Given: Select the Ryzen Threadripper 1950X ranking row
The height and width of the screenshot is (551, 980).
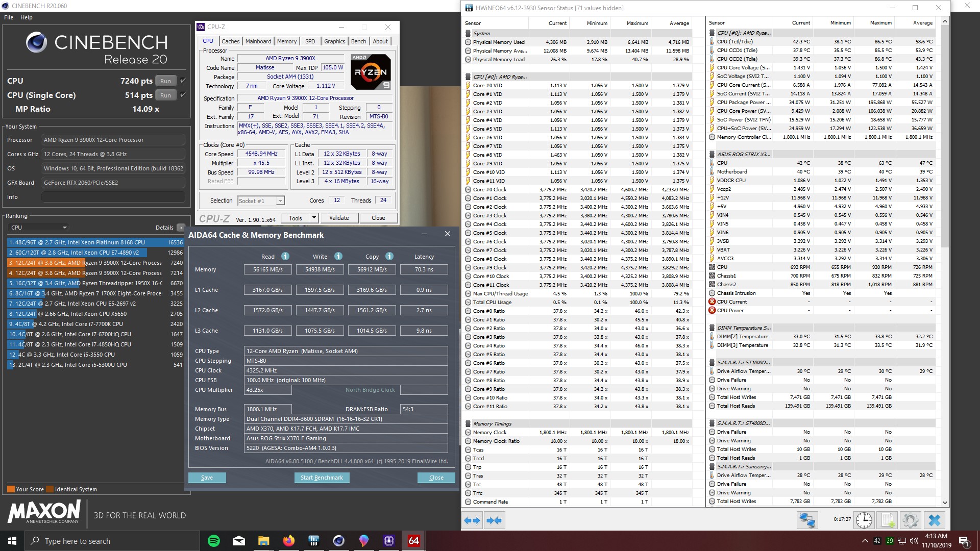Looking at the screenshot, I should pyautogui.click(x=95, y=283).
